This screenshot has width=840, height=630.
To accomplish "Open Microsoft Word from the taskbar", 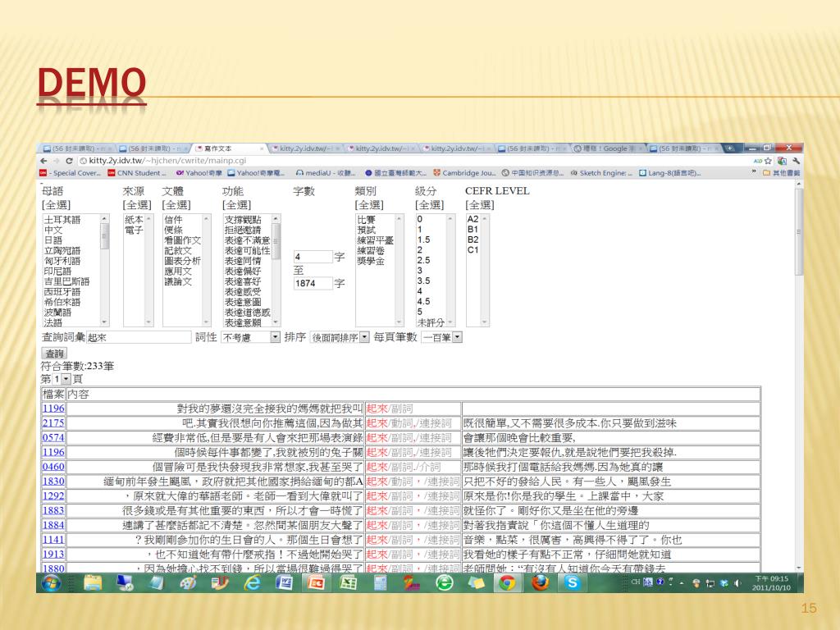I will [x=284, y=583].
